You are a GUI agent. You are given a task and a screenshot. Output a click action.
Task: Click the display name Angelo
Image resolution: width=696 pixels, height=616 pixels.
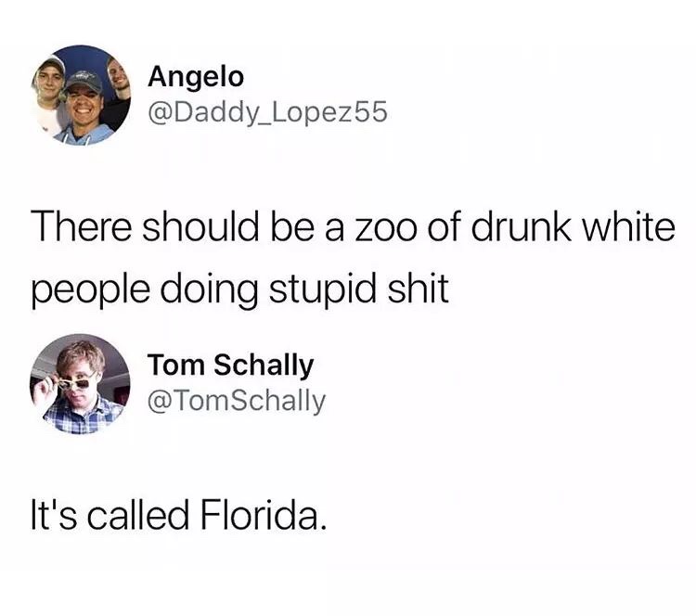pyautogui.click(x=196, y=78)
